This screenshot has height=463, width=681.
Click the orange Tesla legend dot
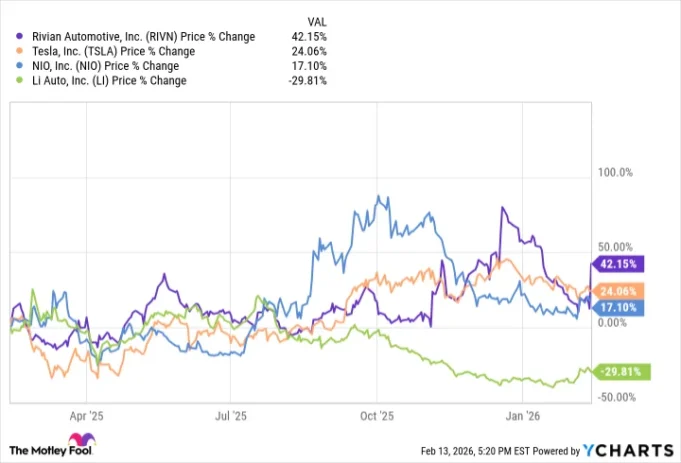click(22, 52)
